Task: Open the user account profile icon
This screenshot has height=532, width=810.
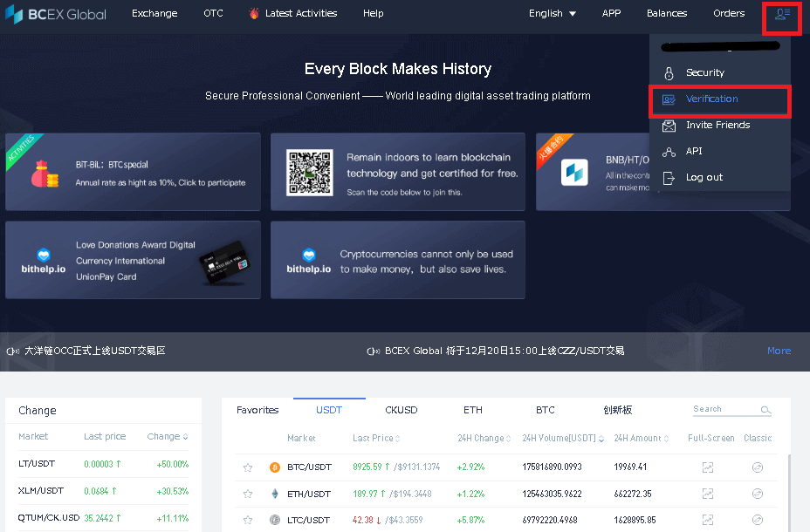Action: 782,14
